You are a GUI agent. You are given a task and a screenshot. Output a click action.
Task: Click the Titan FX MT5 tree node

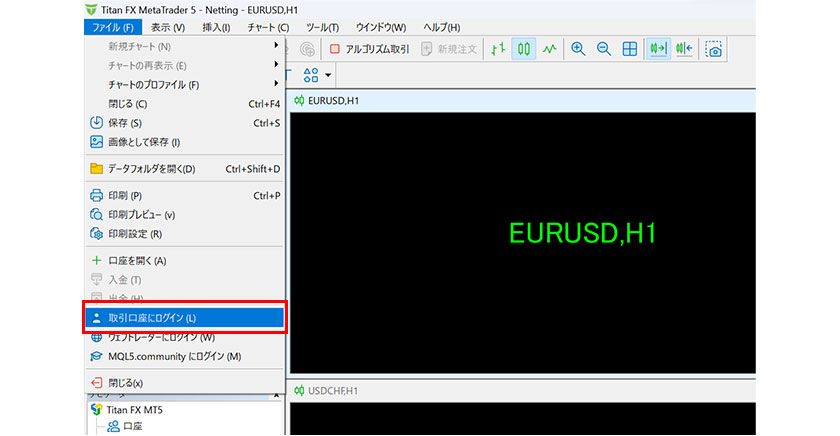tap(134, 410)
